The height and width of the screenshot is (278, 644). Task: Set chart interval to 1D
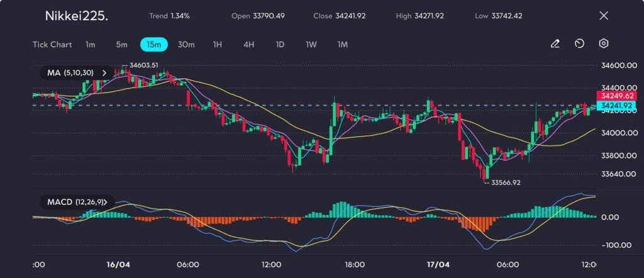pos(280,45)
